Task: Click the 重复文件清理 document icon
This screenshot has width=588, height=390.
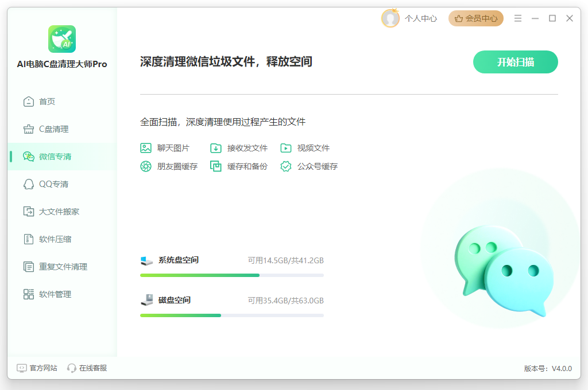Action: (x=29, y=267)
